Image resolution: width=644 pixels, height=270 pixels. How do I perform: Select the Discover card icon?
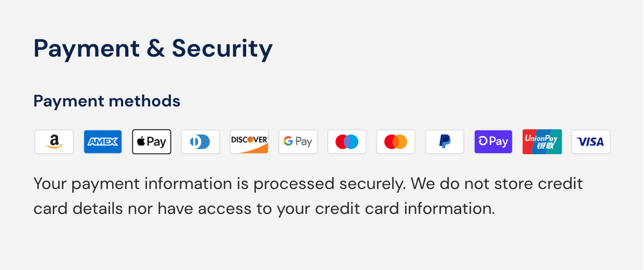[249, 142]
